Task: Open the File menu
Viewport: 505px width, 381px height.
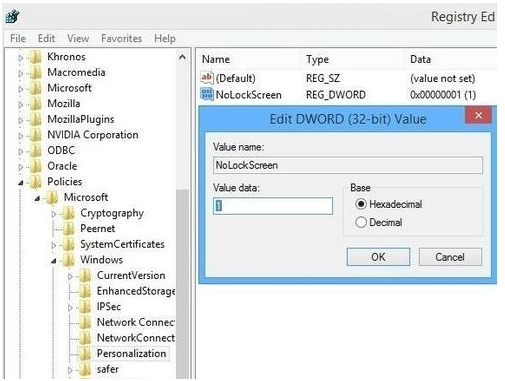Action: click(x=18, y=38)
